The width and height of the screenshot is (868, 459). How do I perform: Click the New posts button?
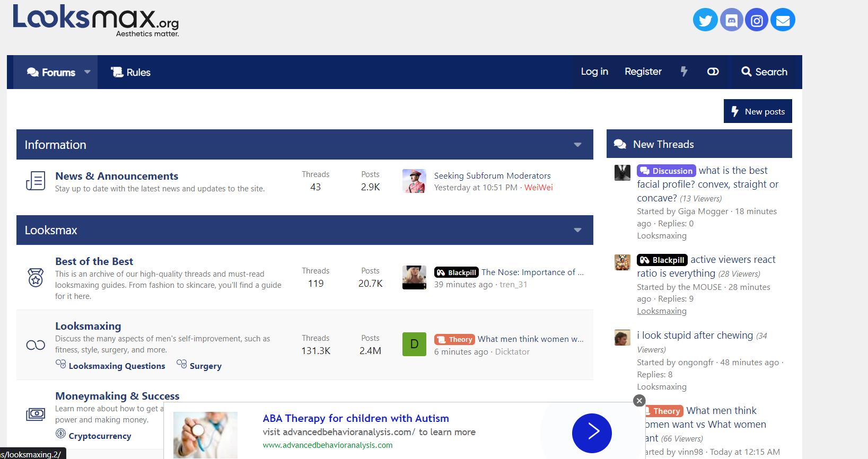758,111
